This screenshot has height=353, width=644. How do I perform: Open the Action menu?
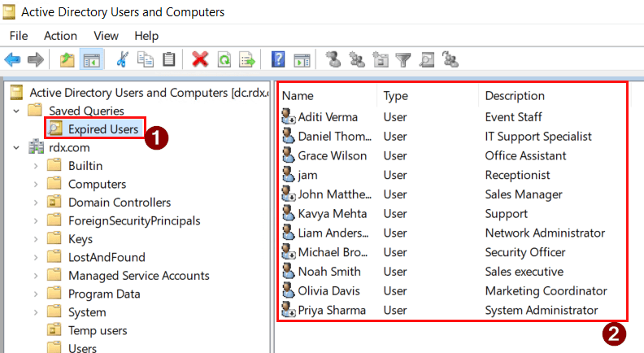point(60,36)
